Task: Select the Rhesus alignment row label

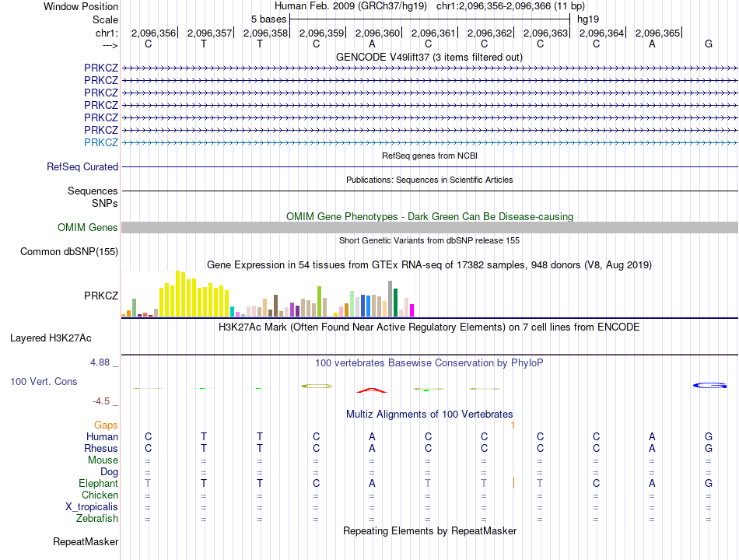Action: (101, 448)
